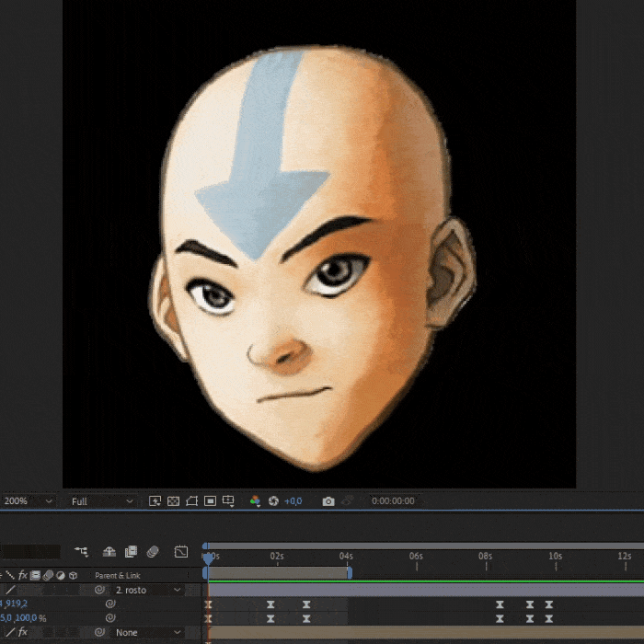Click show channel and color management icon
Viewport: 644px width, 644px height.
pos(255,501)
